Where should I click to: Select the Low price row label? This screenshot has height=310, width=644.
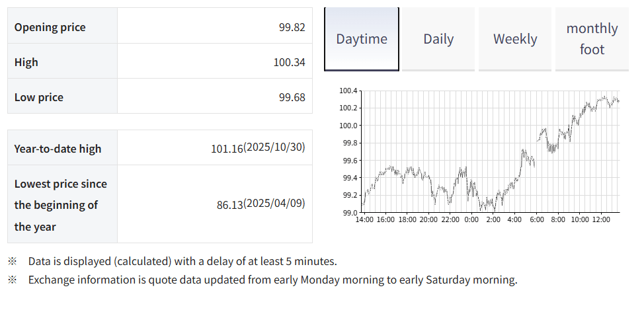click(x=39, y=97)
